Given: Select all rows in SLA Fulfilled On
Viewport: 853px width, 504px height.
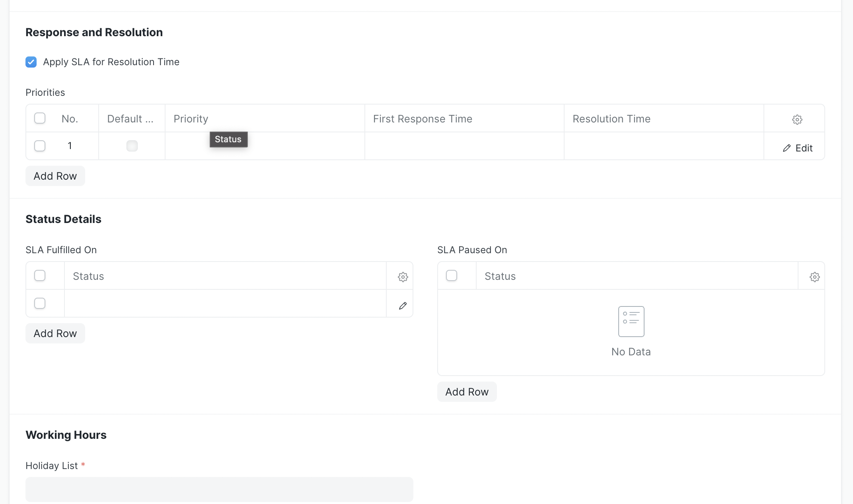Looking at the screenshot, I should pos(39,275).
